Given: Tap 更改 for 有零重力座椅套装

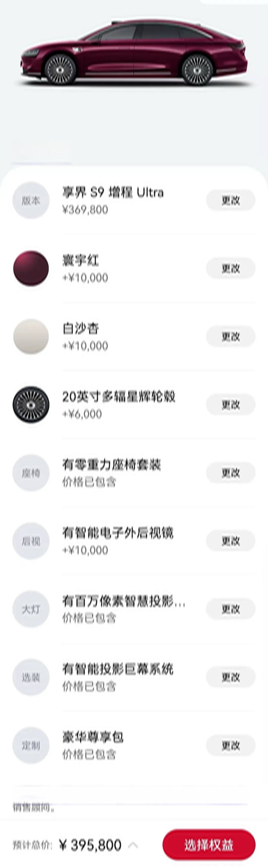Looking at the screenshot, I should 231,473.
